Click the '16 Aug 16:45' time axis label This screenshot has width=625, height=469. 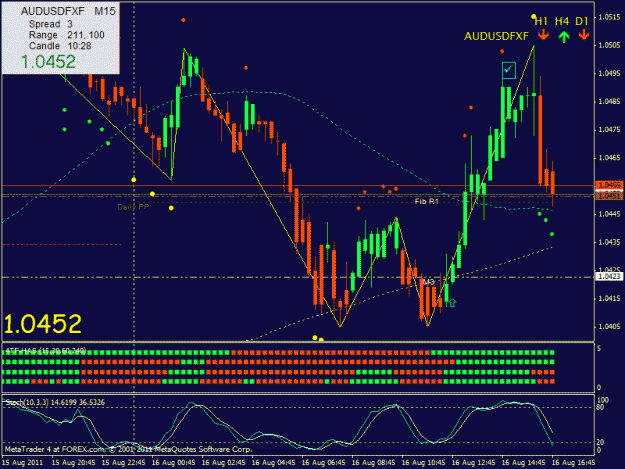pyautogui.click(x=573, y=463)
